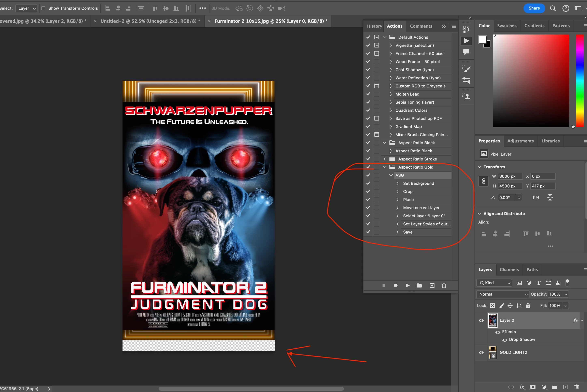Hide Layer 0 with eye icon
Screen dimensions: 587x392
[x=481, y=321]
